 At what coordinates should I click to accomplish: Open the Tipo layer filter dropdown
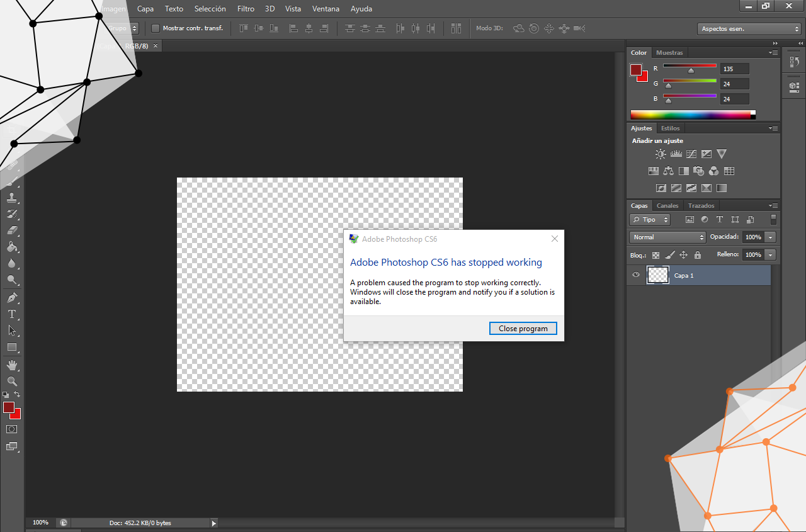pyautogui.click(x=650, y=220)
